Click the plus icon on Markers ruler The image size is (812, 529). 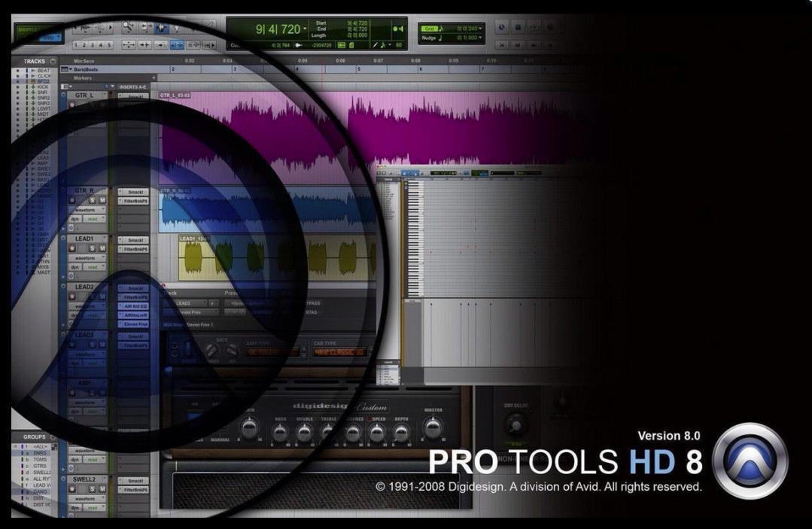(x=154, y=78)
